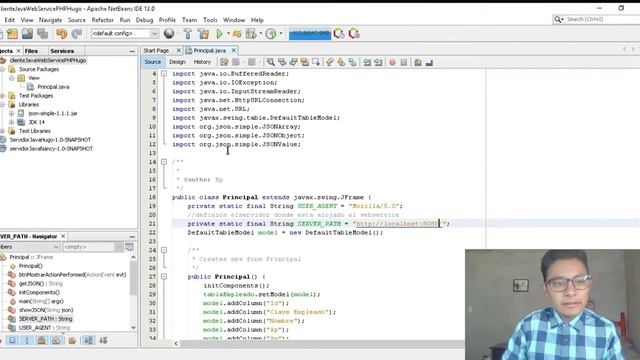Open the Refactor menu
This screenshot has width=640, height=360.
[x=102, y=20]
